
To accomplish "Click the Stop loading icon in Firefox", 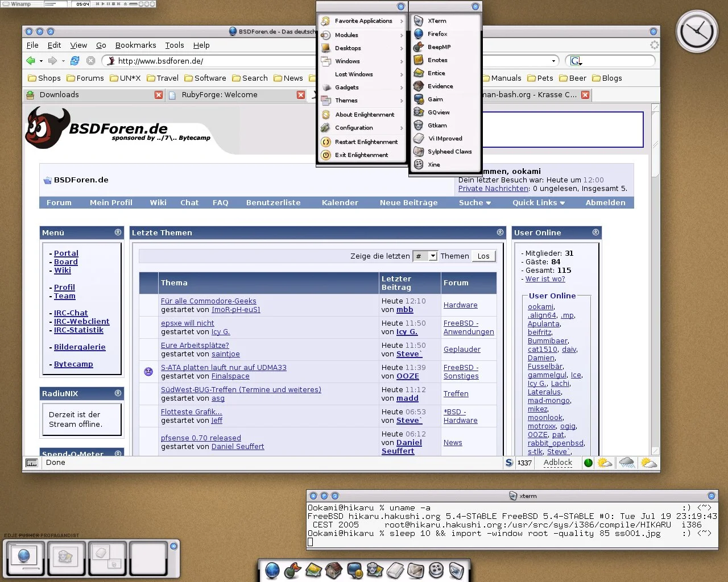I will tap(90, 60).
